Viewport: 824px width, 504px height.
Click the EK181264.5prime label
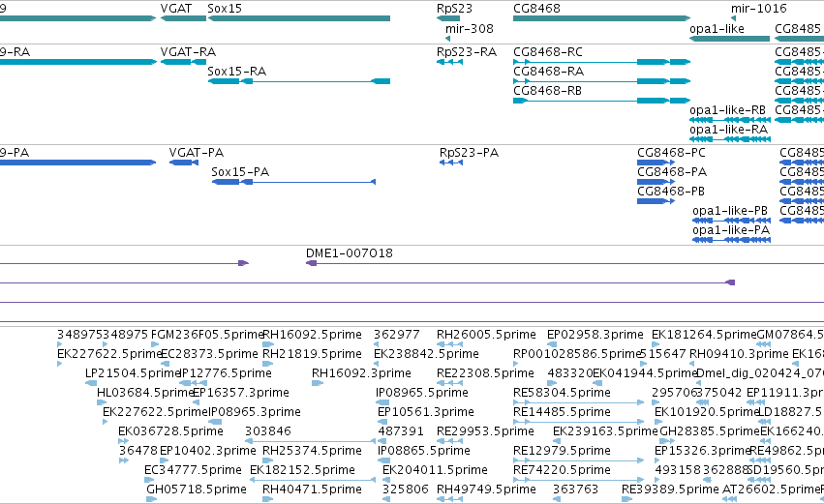coord(704,335)
